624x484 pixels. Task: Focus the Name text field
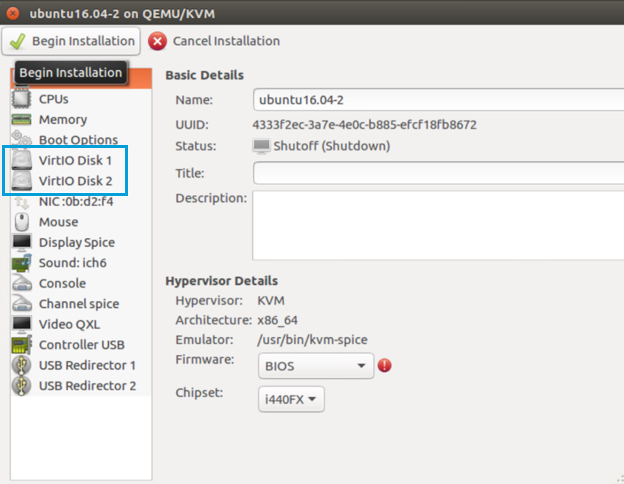click(x=439, y=100)
